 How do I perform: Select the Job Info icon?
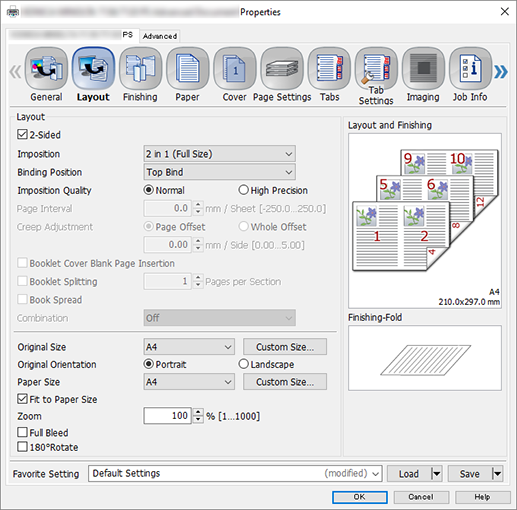[470, 69]
